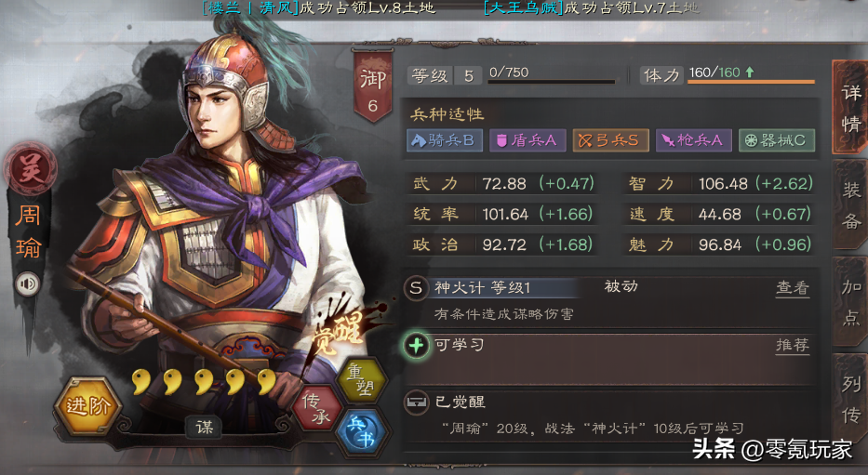This screenshot has height=475, width=868.
Task: Click the awakened skill slot icon
Action: pos(416,402)
